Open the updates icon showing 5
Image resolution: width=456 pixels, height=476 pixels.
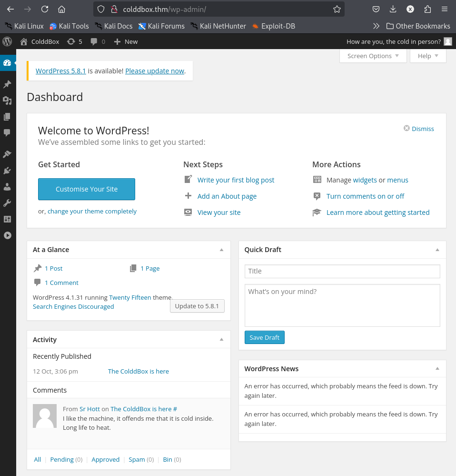[x=75, y=41]
